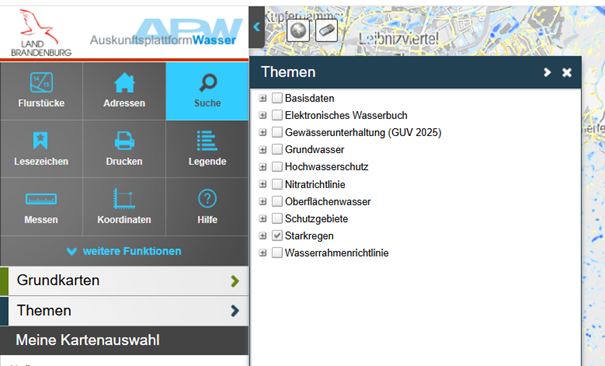Click the arrow icon in the Themen header
The image size is (605, 366).
pyautogui.click(x=547, y=72)
